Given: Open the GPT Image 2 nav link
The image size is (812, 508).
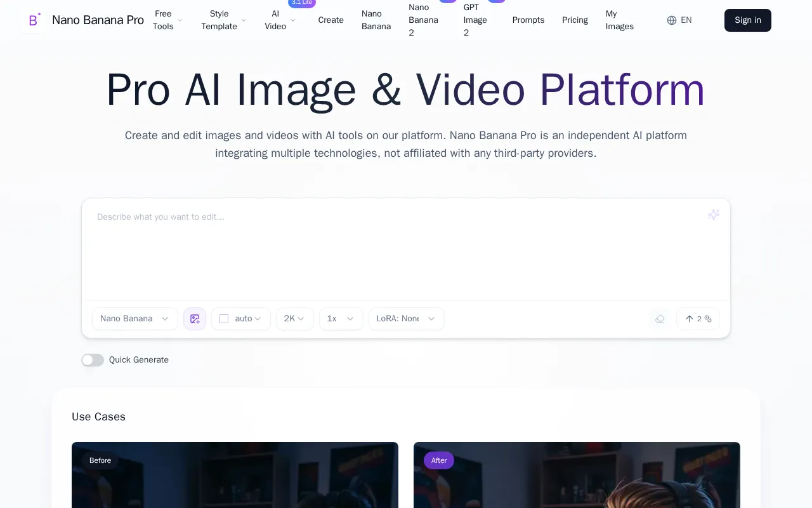Looking at the screenshot, I should (476, 20).
